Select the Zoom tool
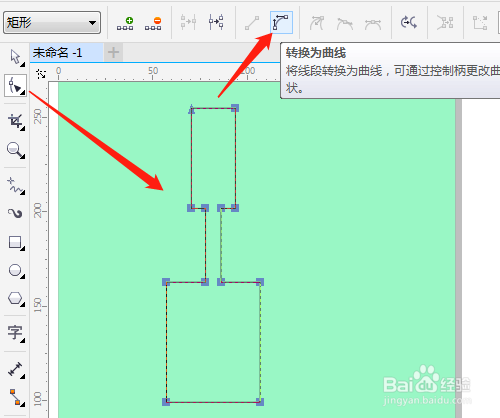Image resolution: width=500 pixels, height=418 pixels. pos(16,150)
